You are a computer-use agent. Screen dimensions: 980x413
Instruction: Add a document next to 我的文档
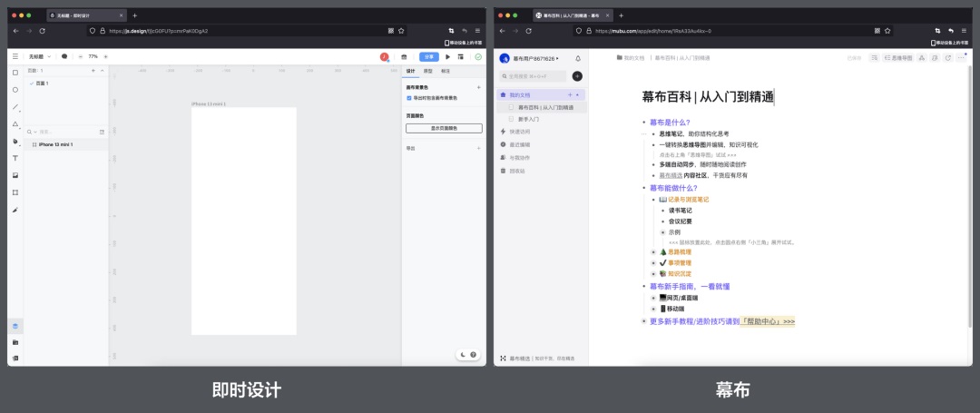569,95
